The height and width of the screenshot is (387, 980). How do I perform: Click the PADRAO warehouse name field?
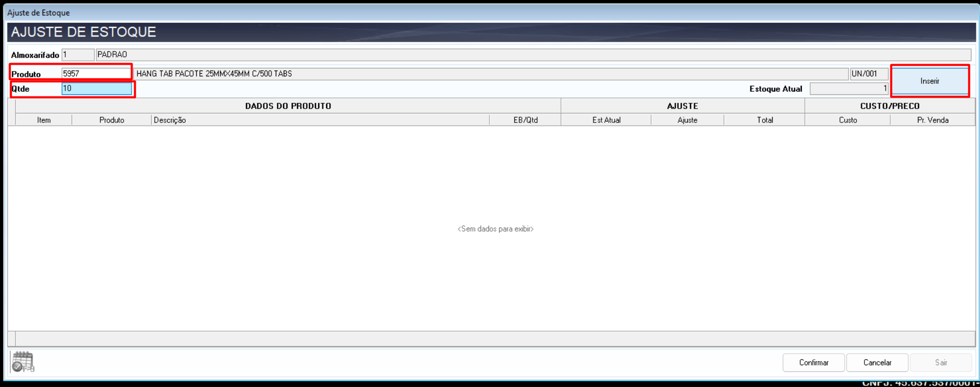point(532,55)
